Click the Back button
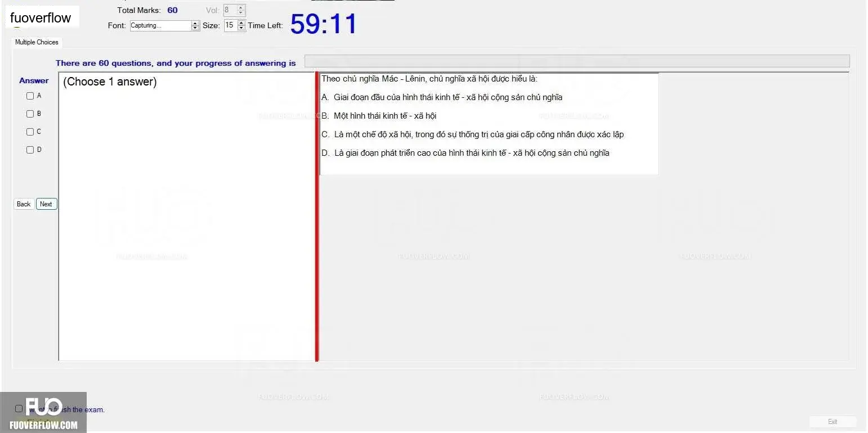 tap(24, 204)
